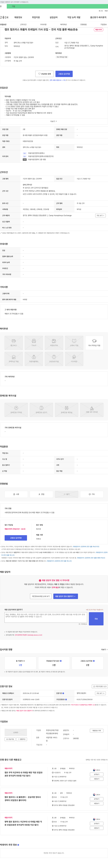The height and width of the screenshot is (868, 108).
Task: Open listing 평택 캠프 험프리스 미군부대 리테일 매장
Action: pyautogui.click(x=23, y=823)
